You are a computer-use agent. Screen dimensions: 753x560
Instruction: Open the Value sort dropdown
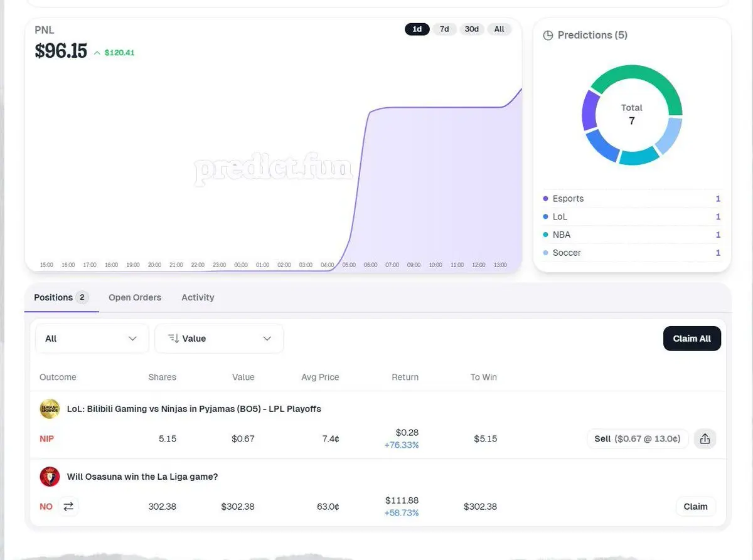[x=219, y=339]
